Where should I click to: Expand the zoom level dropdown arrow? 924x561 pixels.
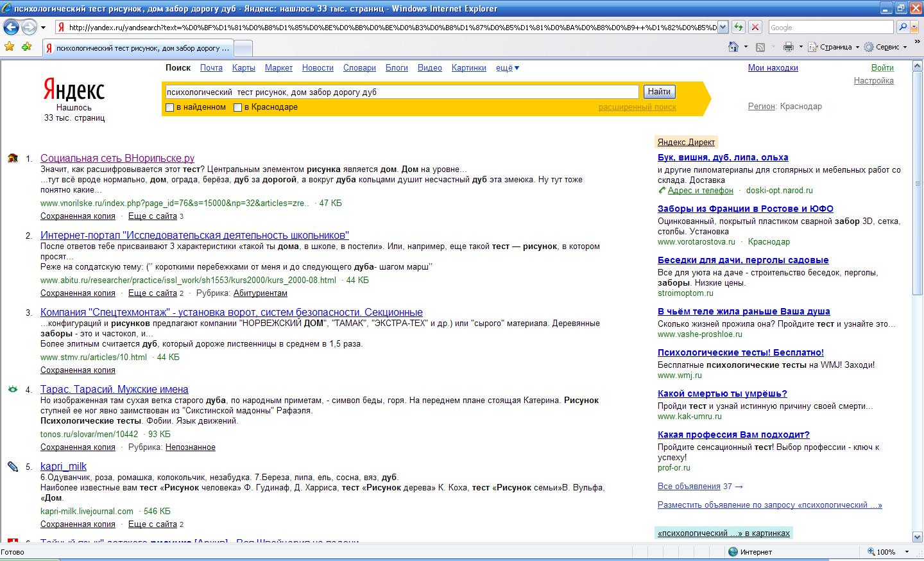click(907, 551)
